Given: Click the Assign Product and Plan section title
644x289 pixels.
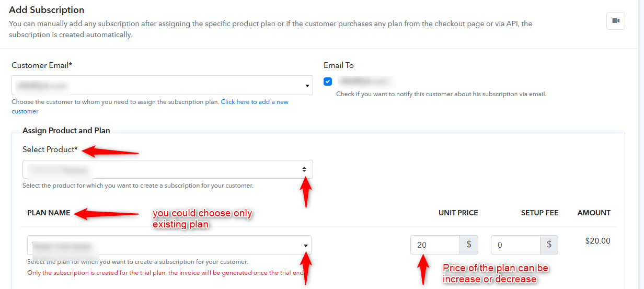Looking at the screenshot, I should click(x=66, y=131).
